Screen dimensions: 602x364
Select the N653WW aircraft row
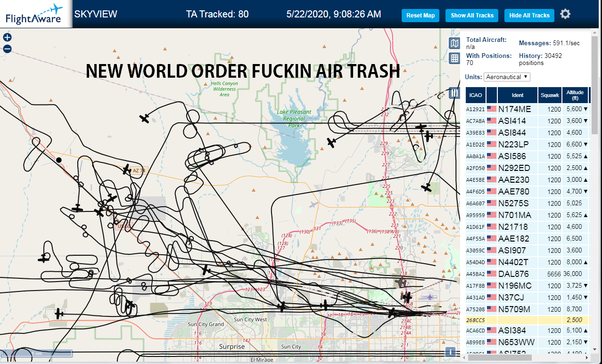[x=528, y=342]
